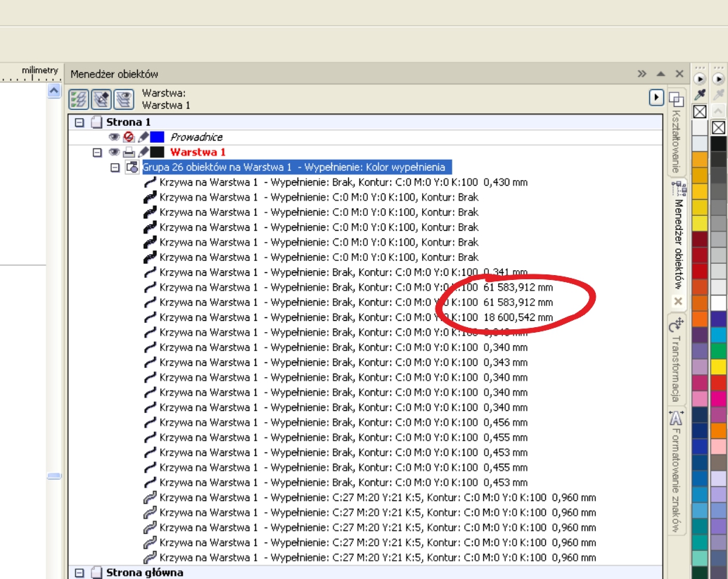
Task: Click the blue color swatch of Prowadnice
Action: (x=158, y=137)
